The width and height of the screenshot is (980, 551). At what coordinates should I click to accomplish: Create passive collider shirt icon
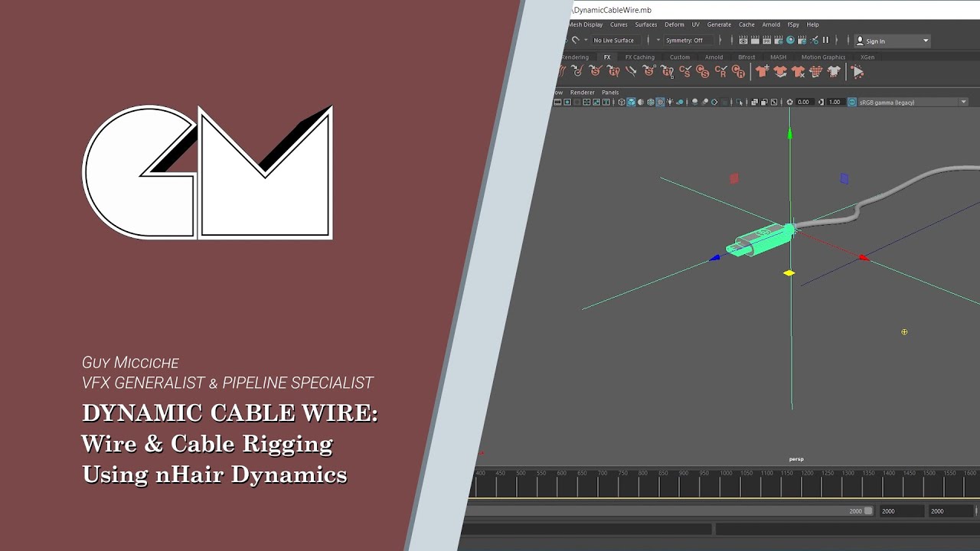(x=780, y=71)
